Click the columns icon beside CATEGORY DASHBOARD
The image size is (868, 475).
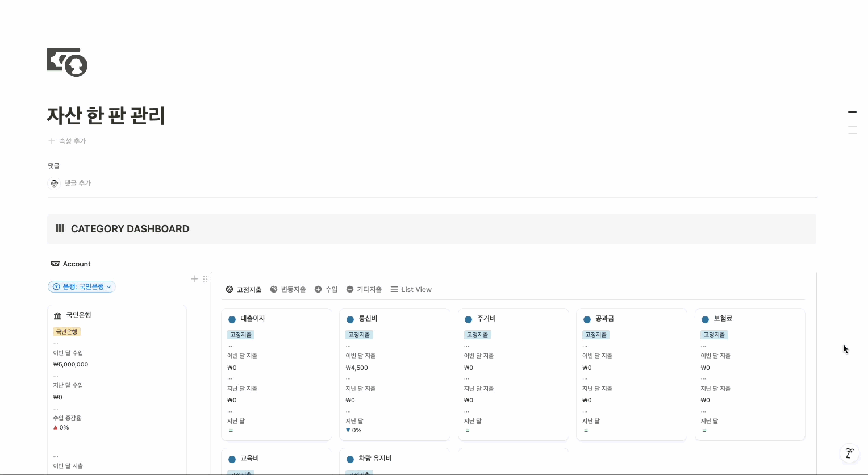[x=60, y=229]
